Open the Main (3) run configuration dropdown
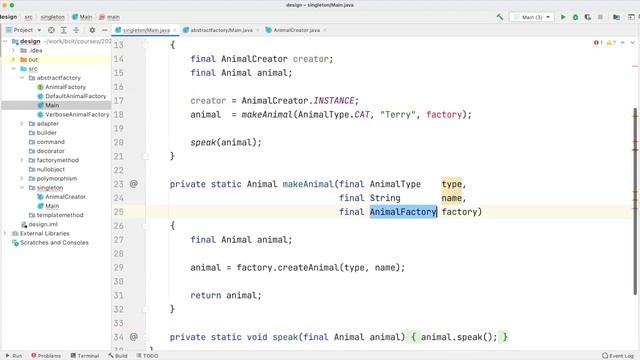The image size is (640, 360). 532,17
